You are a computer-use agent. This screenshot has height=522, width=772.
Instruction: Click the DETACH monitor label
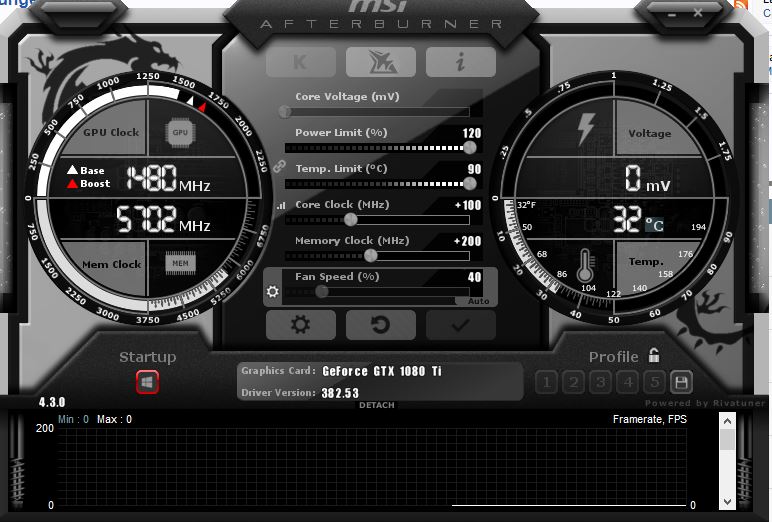(377, 405)
